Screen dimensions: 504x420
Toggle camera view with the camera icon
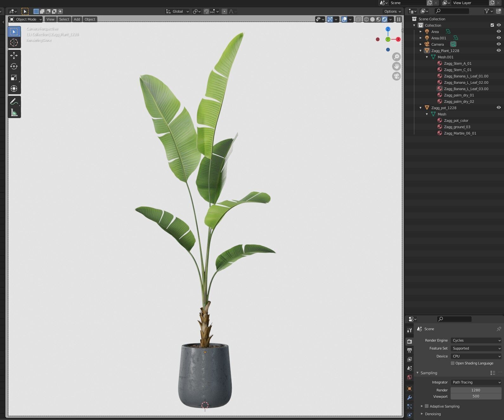pos(397,76)
